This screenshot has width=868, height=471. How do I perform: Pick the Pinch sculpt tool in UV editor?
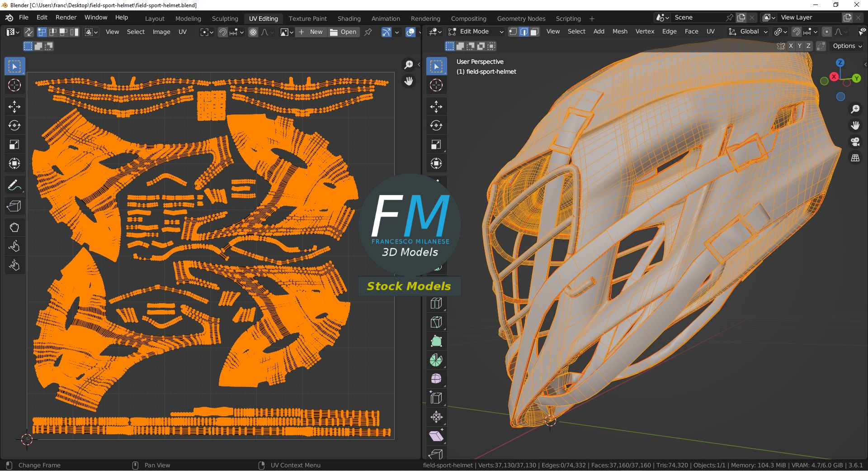click(x=14, y=265)
